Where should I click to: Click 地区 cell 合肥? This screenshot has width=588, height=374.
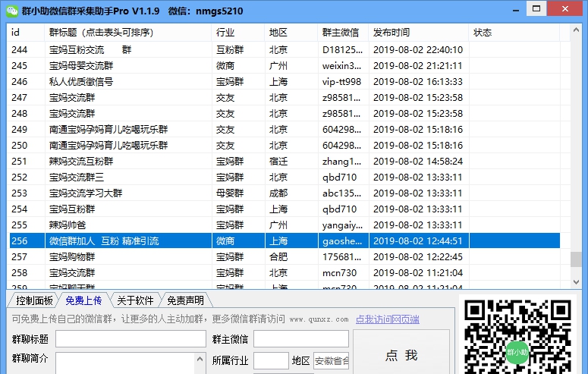[x=278, y=257]
